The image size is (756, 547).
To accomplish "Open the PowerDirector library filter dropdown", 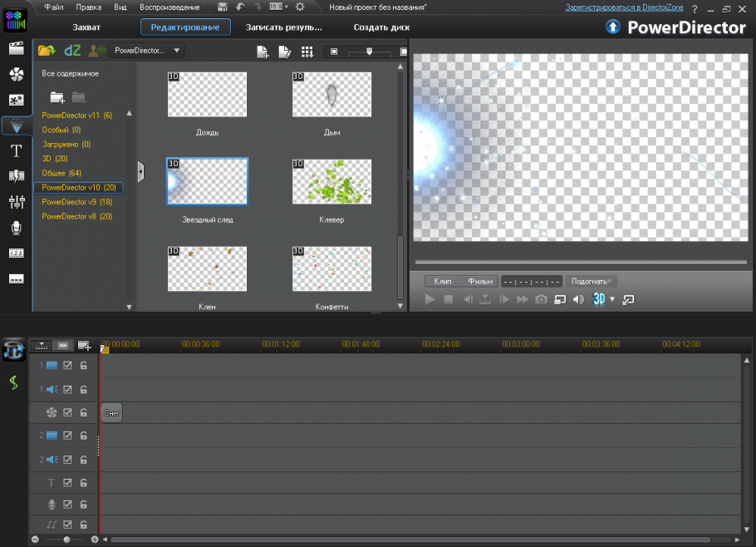I will click(147, 51).
